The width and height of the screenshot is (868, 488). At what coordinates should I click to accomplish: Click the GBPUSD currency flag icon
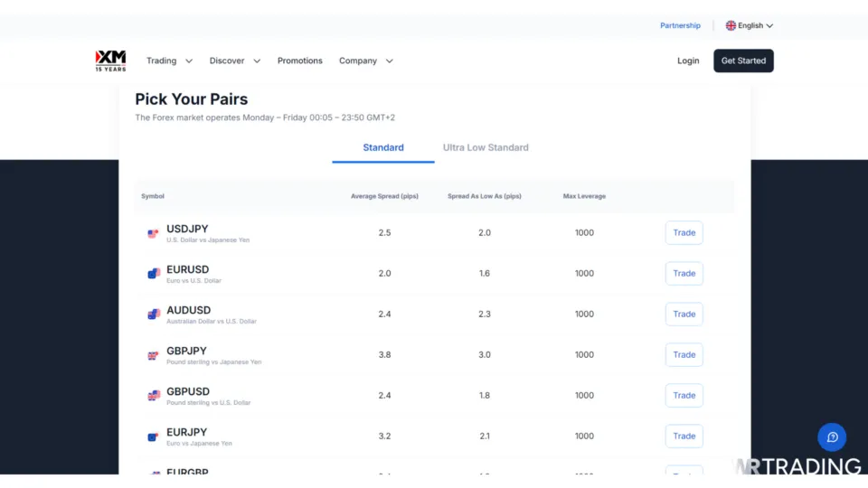154,396
